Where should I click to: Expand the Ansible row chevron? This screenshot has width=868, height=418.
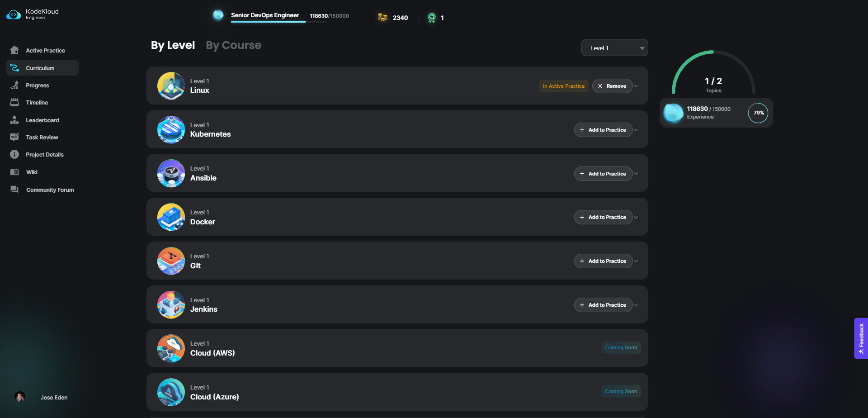636,174
